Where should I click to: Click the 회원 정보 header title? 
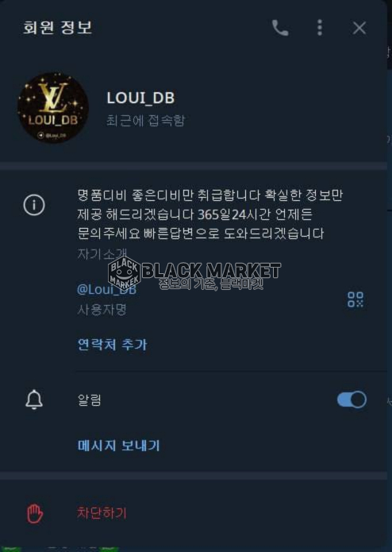(57, 28)
